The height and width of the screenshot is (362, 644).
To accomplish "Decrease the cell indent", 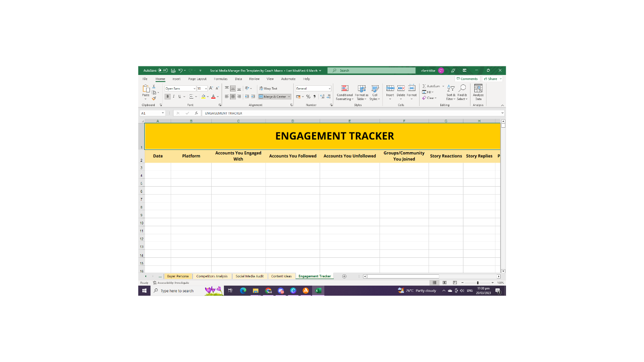I will pyautogui.click(x=247, y=97).
